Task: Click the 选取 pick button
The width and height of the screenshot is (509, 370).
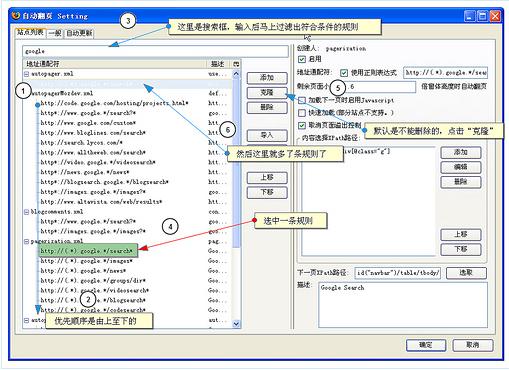Action: 466,273
